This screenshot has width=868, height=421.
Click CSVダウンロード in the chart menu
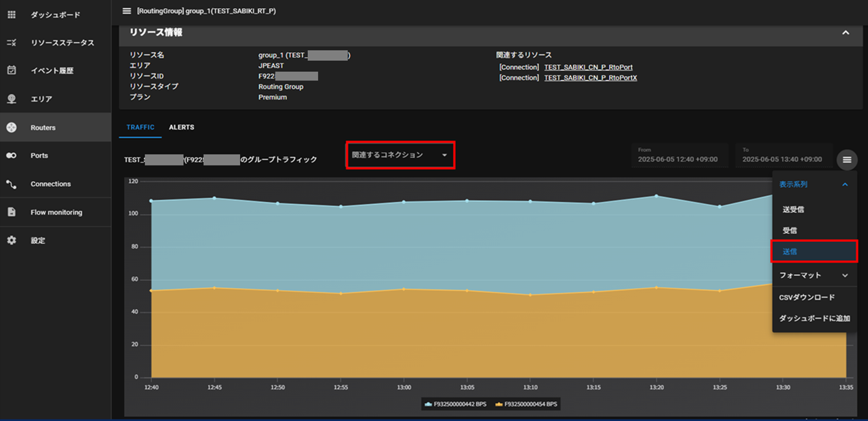pyautogui.click(x=807, y=298)
